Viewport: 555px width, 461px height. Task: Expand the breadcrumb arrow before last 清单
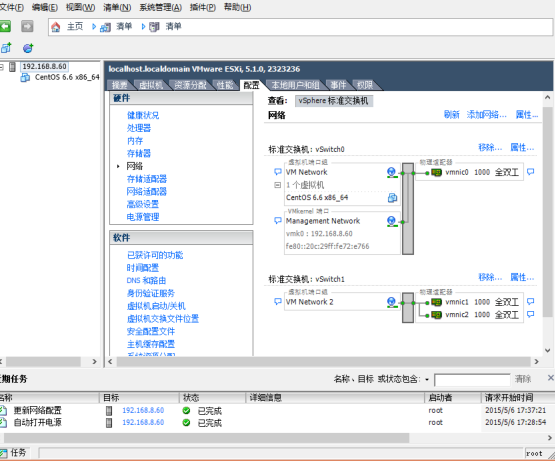(143, 27)
